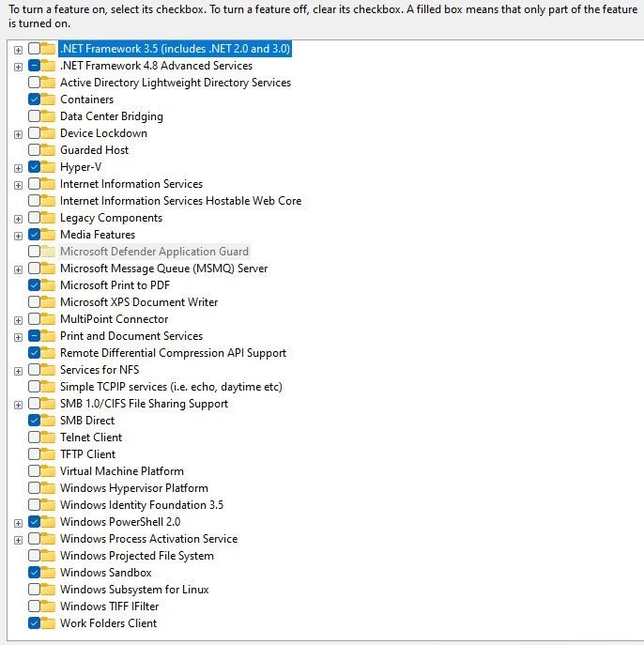Expand the Media Features node
This screenshot has width=644, height=645.
18,236
